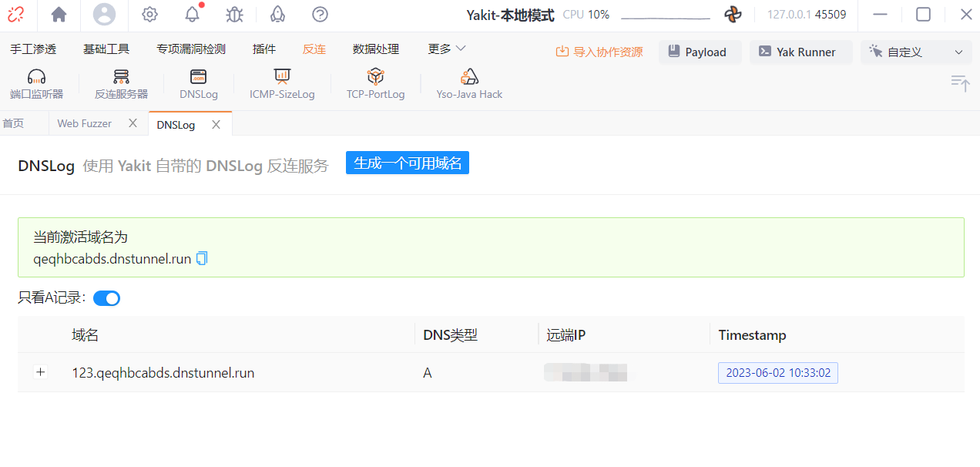
Task: Open the 自定义 dropdown
Action: 915,52
